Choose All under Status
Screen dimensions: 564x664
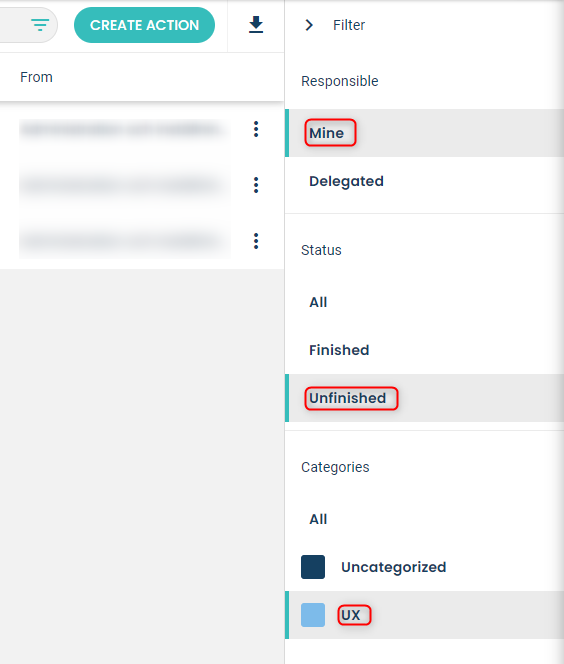pos(318,302)
